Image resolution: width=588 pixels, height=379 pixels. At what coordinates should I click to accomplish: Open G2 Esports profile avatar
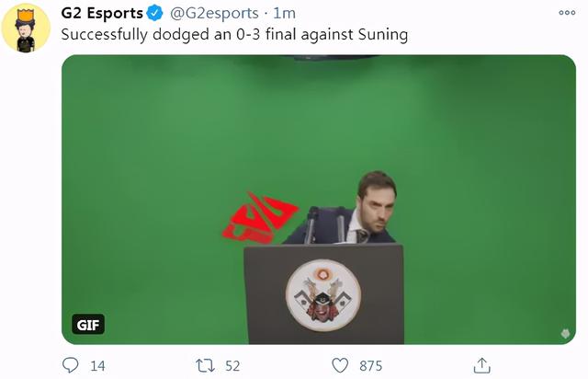(x=26, y=29)
